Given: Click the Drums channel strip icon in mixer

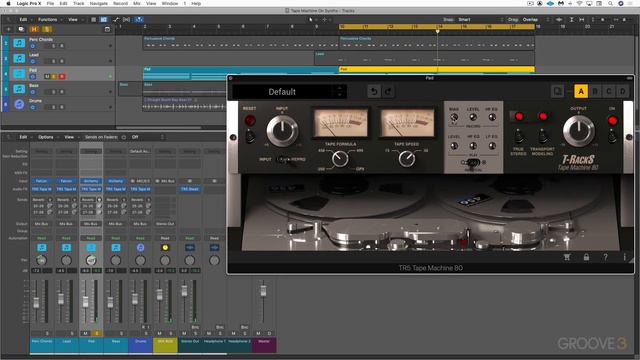Looking at the screenshot, I should coord(140,247).
